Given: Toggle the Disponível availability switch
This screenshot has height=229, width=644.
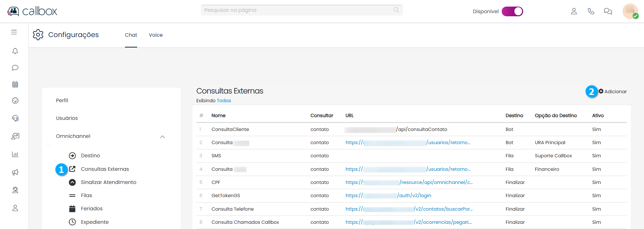Looking at the screenshot, I should pyautogui.click(x=512, y=11).
